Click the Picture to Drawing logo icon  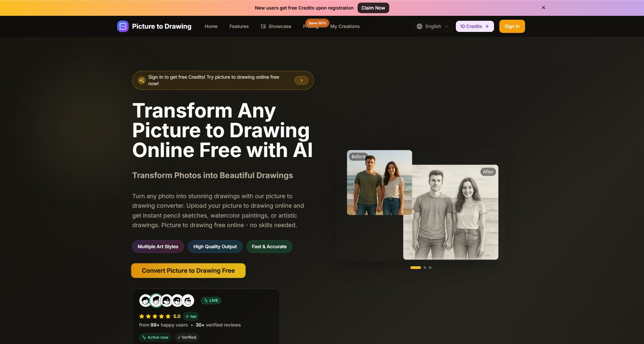[x=123, y=26]
